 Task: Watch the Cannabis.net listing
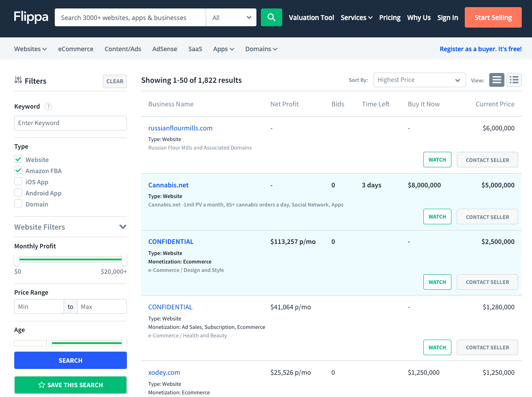click(437, 216)
